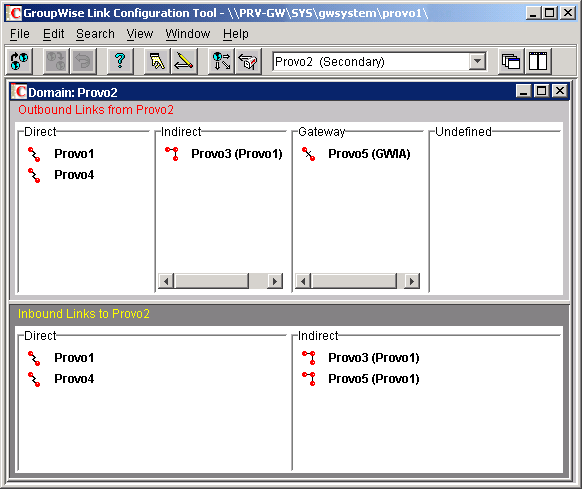The height and width of the screenshot is (489, 582).
Task: Select Provo4 in outbound Direct links
Action: 74,175
